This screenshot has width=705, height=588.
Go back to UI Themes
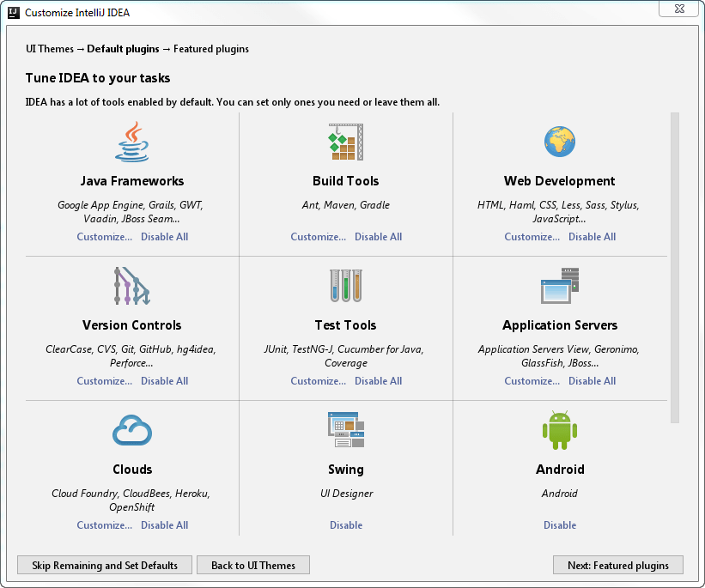point(253,566)
